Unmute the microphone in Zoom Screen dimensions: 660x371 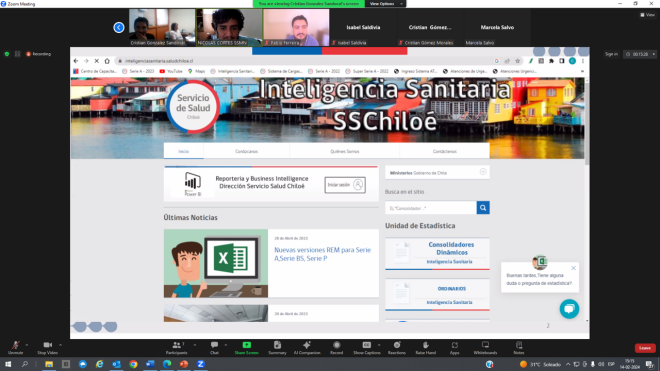click(16, 347)
